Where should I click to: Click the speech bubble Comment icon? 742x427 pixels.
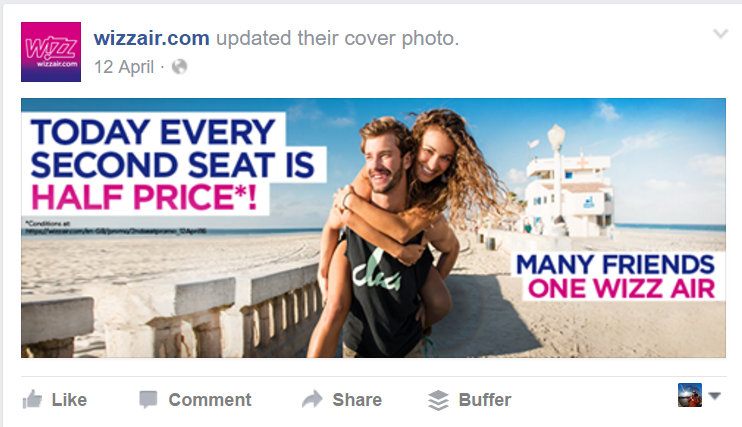click(148, 400)
